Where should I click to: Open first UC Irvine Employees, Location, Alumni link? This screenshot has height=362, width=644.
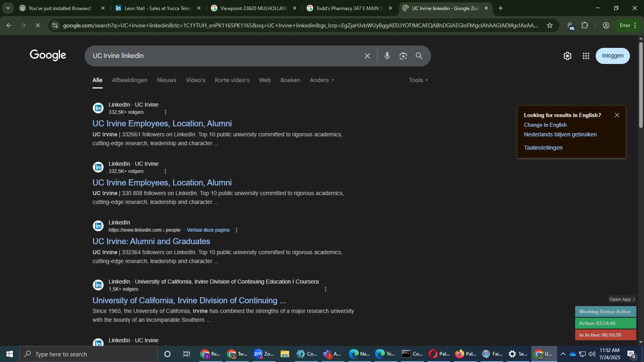(x=162, y=123)
